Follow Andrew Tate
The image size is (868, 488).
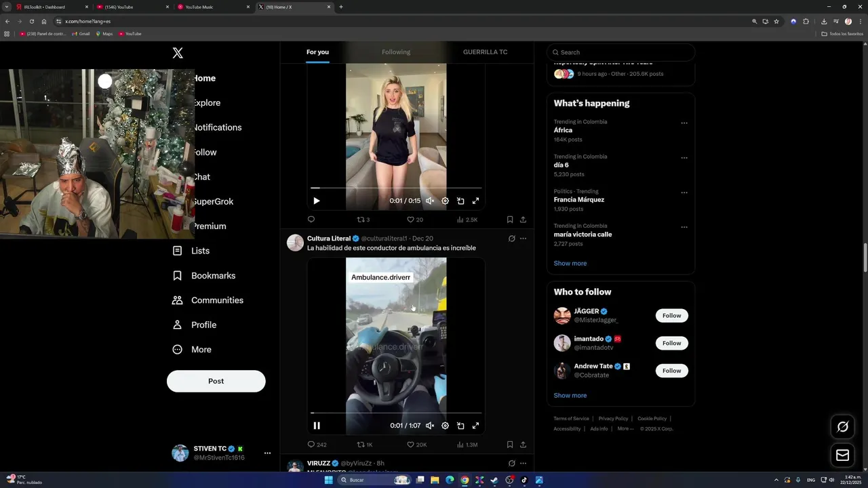[672, 371]
